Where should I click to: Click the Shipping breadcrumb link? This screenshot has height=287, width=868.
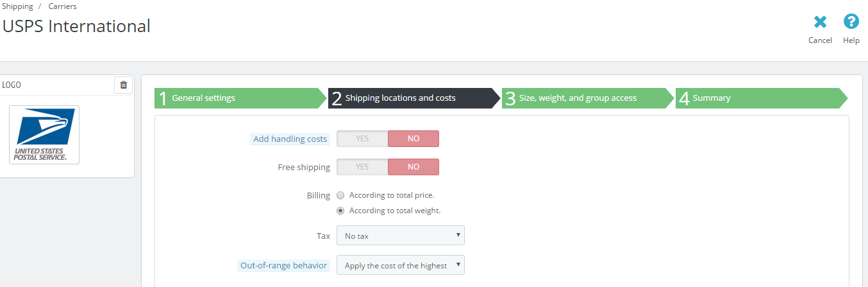tap(17, 6)
